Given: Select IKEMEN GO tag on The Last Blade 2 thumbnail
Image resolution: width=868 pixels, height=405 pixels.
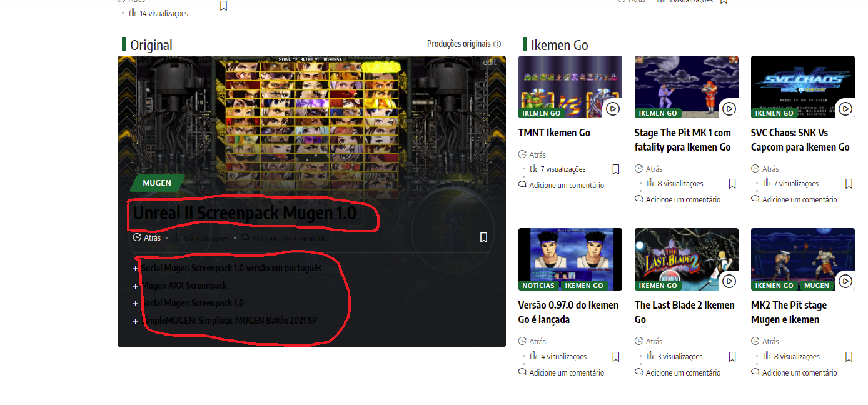Looking at the screenshot, I should tap(658, 286).
